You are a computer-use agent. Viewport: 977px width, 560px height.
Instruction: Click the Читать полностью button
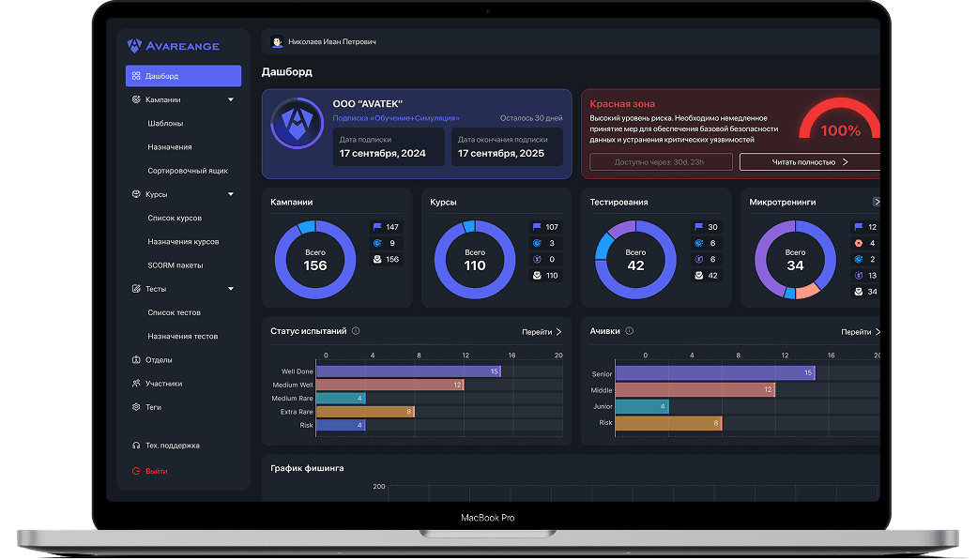click(x=809, y=161)
